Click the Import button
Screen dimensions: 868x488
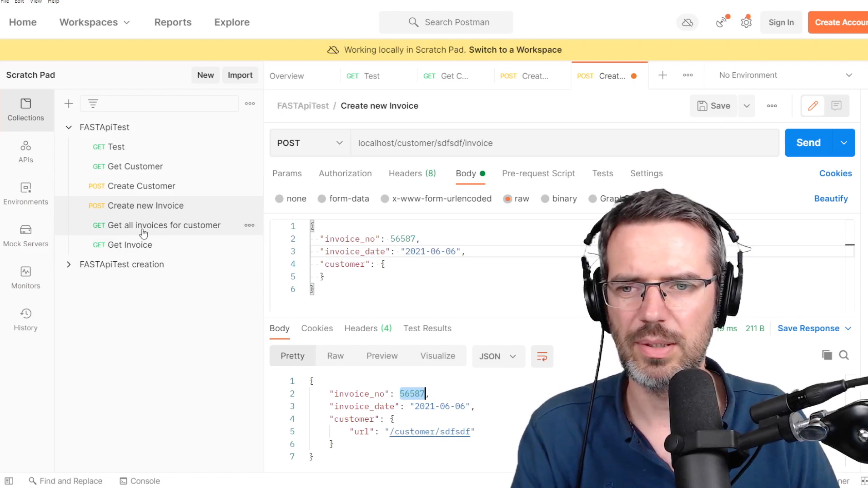pos(240,75)
